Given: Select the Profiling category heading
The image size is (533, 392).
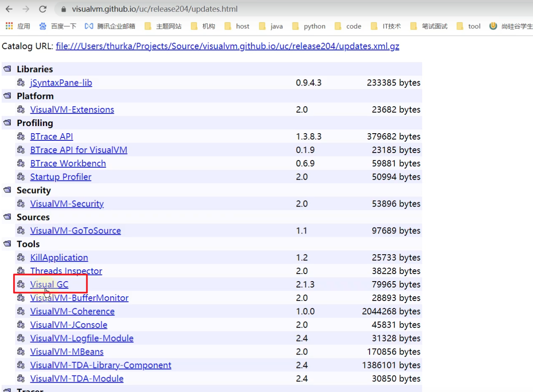Looking at the screenshot, I should click(35, 123).
